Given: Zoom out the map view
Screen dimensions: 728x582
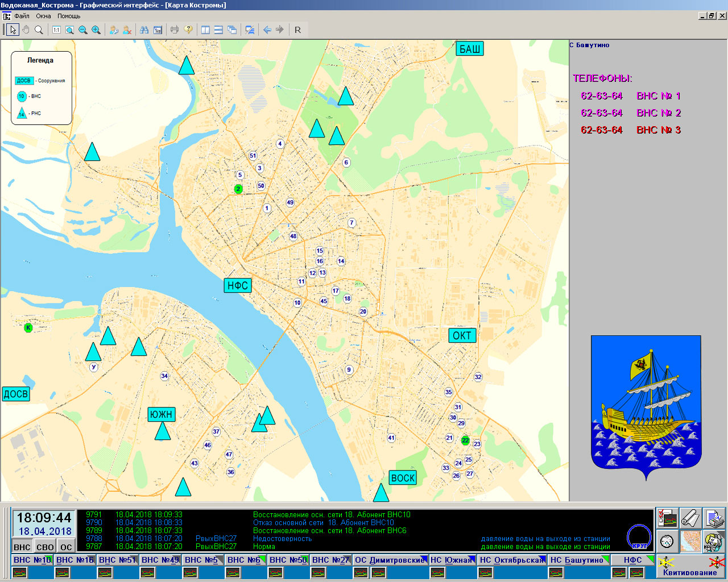Looking at the screenshot, I should point(83,30).
